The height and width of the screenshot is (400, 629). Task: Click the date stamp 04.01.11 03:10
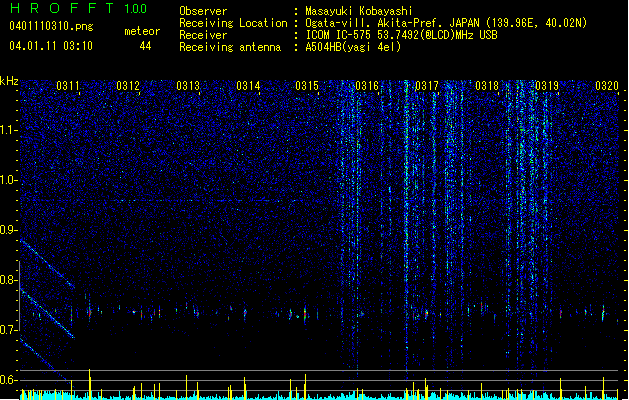click(51, 46)
